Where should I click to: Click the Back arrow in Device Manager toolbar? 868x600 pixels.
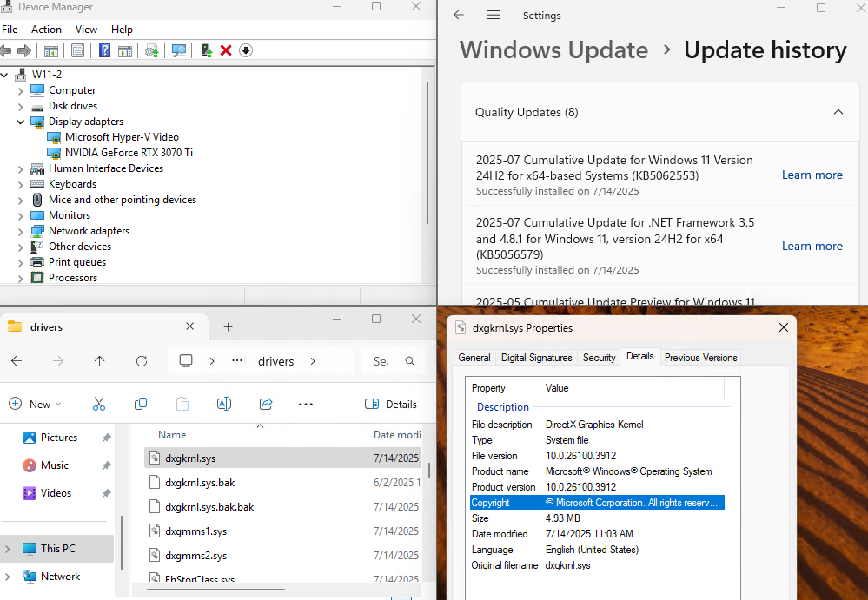pyautogui.click(x=5, y=51)
